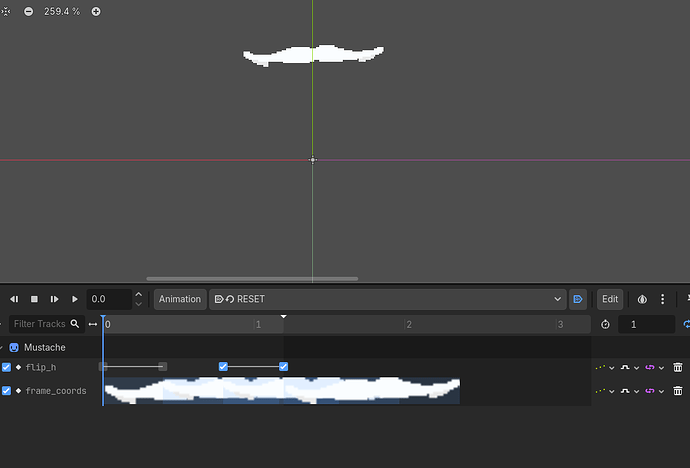This screenshot has width=690, height=468.
Task: Click the Filter Tracks search field
Action: coord(47,324)
